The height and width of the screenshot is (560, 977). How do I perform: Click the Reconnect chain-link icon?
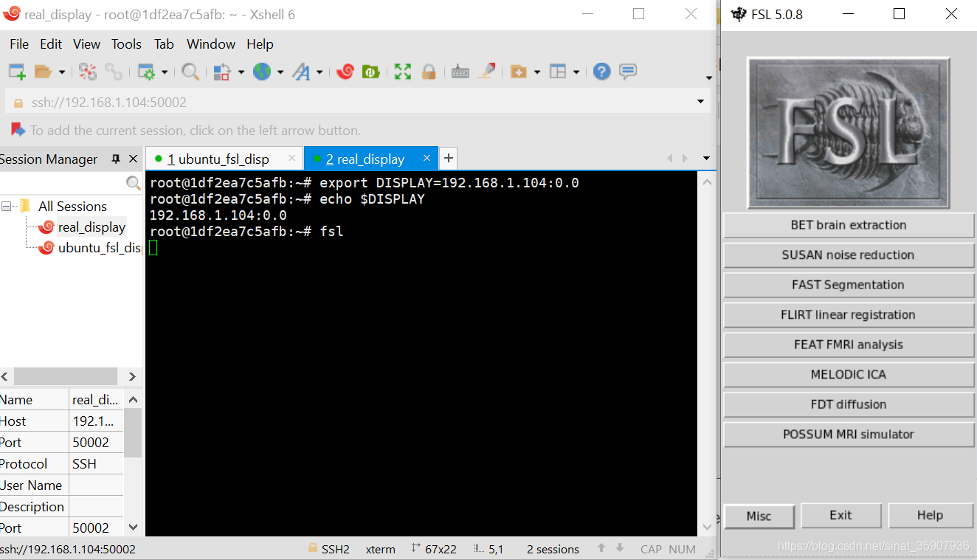(x=113, y=72)
